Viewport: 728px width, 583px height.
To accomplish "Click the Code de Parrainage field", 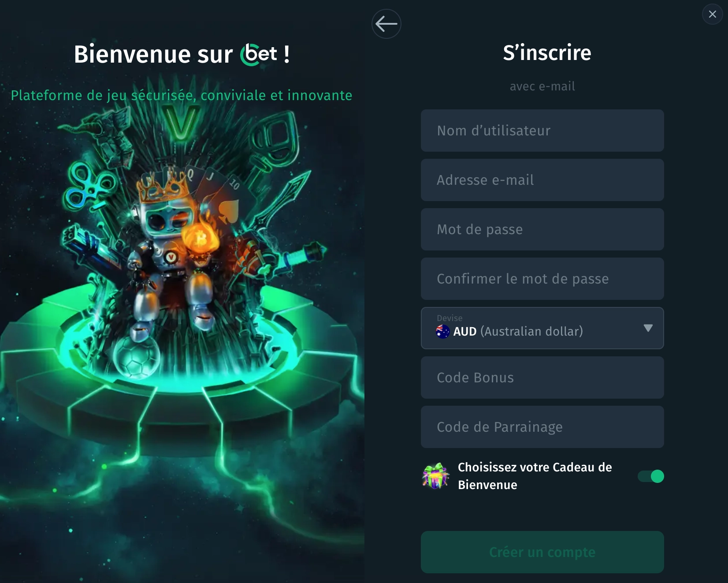I will pyautogui.click(x=542, y=427).
